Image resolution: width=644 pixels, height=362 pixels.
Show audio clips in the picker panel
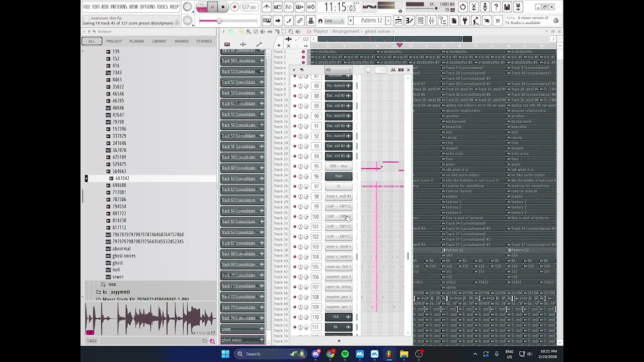point(243,44)
